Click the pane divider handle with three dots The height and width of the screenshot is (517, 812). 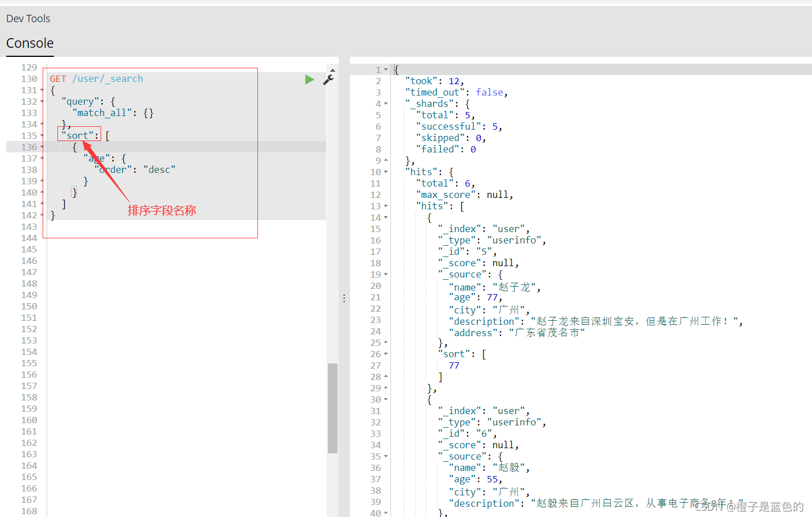click(344, 298)
